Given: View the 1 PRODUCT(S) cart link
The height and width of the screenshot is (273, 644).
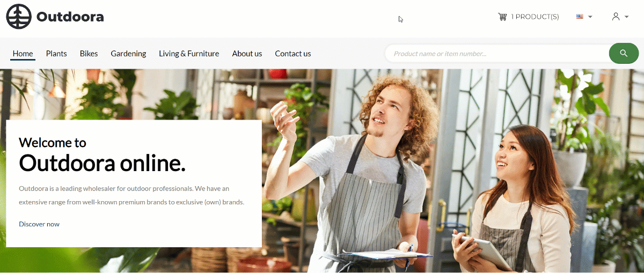Looking at the screenshot, I should 535,17.
